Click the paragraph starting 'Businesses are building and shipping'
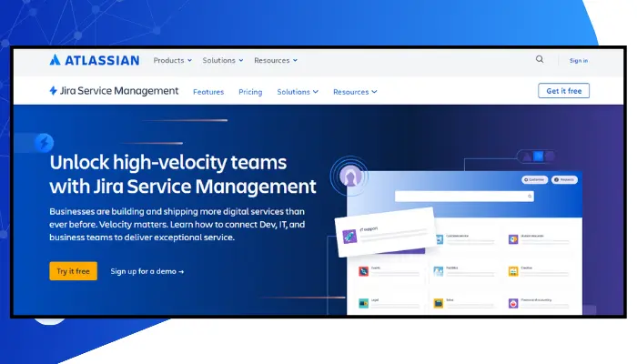The width and height of the screenshot is (637, 364). point(177,224)
